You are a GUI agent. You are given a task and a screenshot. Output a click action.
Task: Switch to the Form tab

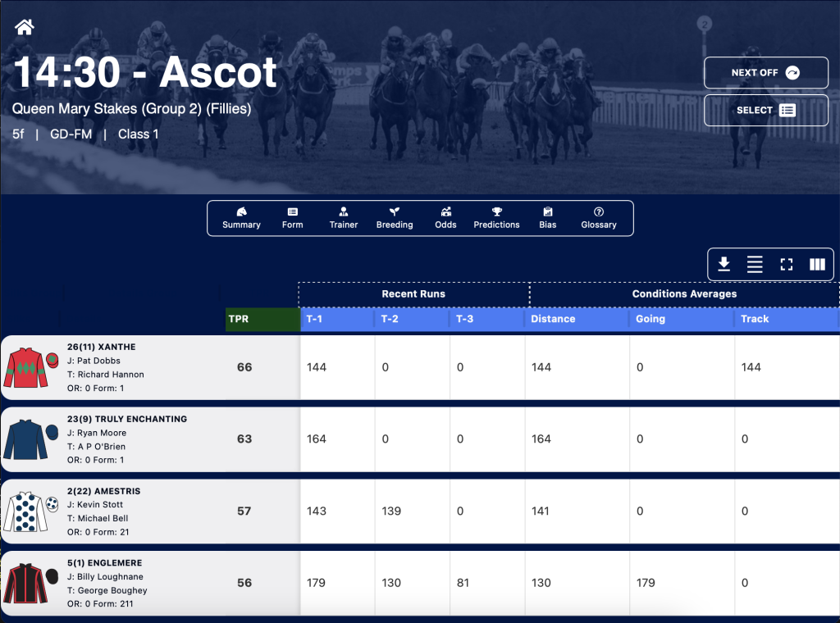pyautogui.click(x=293, y=218)
